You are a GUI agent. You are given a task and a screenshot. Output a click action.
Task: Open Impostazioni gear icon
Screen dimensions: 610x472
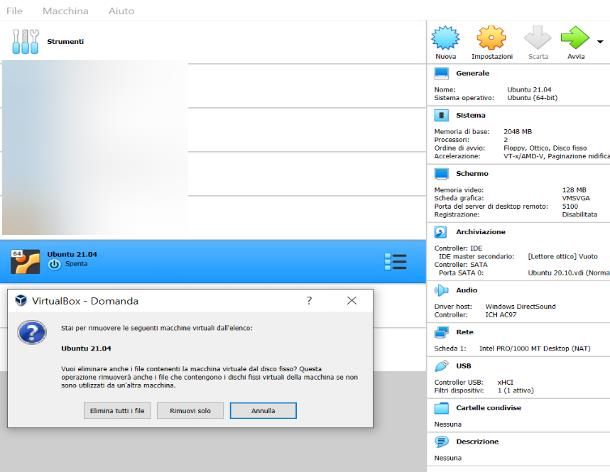point(491,38)
